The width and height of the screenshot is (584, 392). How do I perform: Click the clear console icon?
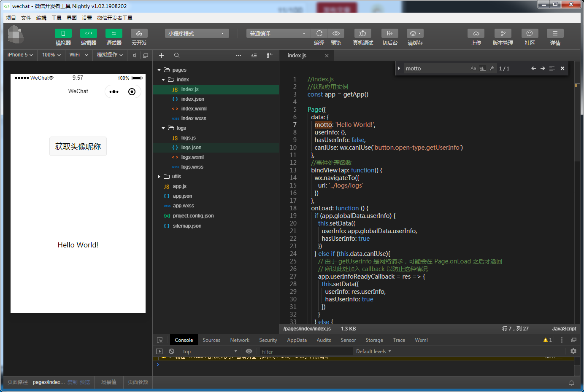point(171,351)
